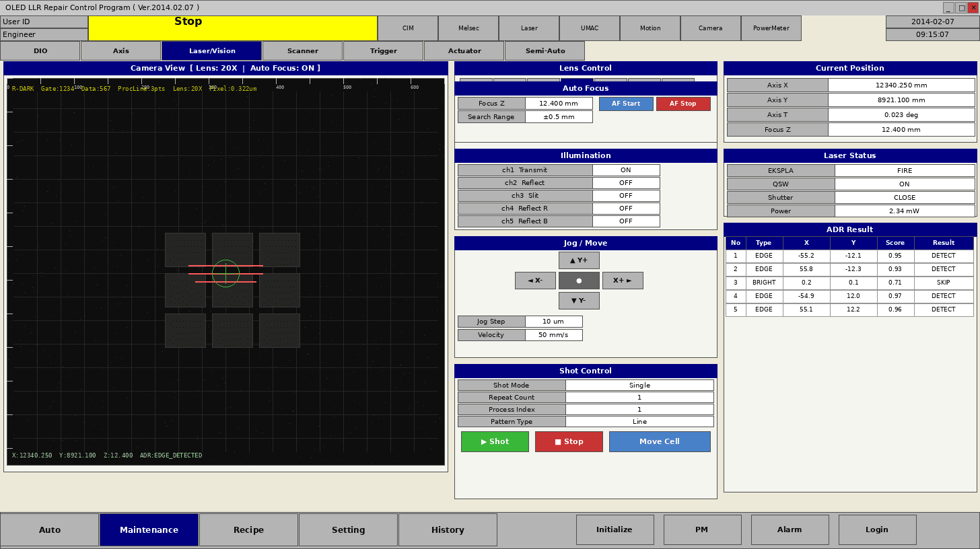The image size is (980, 549).
Task: Toggle ch1 Transmit illumination ON value
Action: click(626, 170)
